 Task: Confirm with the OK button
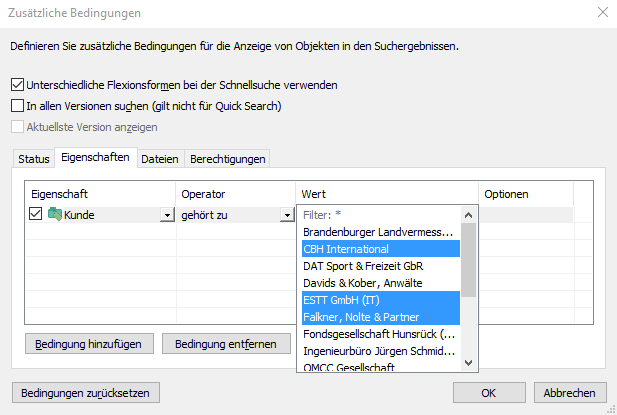(489, 393)
